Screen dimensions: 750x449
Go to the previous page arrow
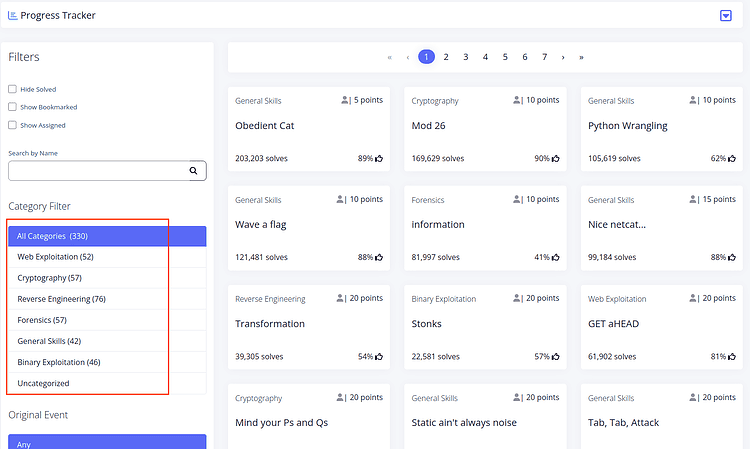pos(408,57)
